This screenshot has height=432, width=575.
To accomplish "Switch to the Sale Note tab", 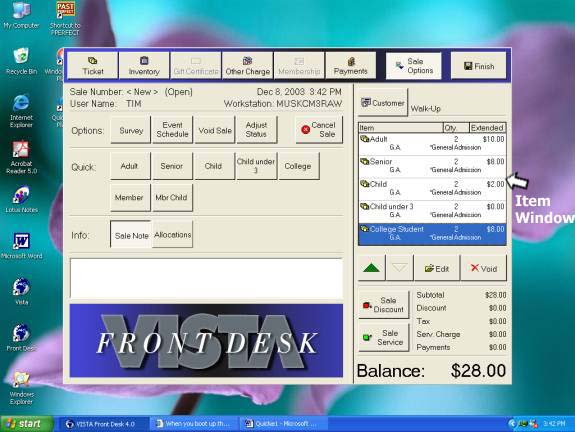I will 131,235.
